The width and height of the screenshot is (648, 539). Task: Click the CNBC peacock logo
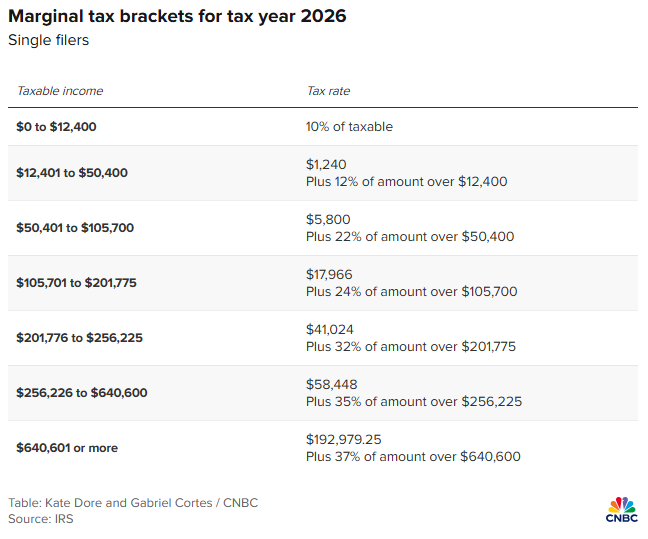pos(621,509)
